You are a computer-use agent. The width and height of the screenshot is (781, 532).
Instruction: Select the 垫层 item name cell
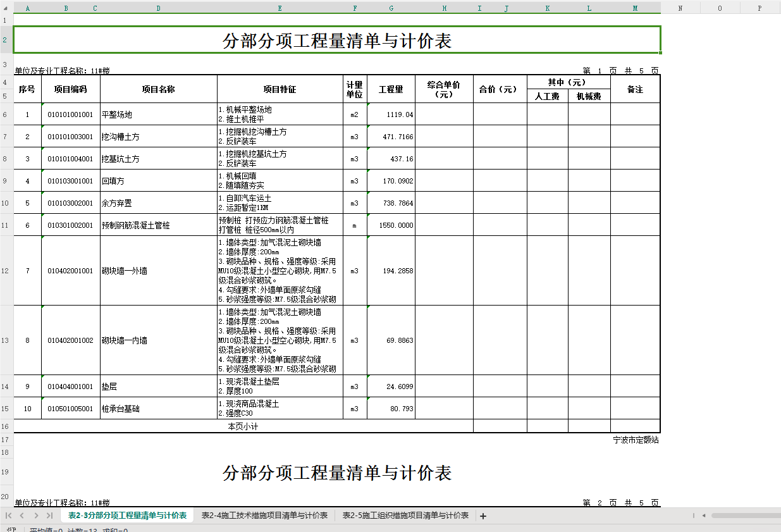click(x=158, y=387)
